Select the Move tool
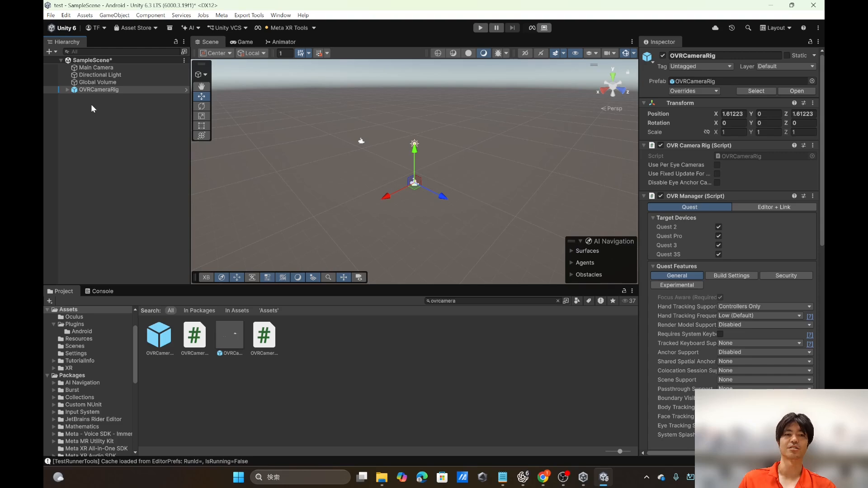 click(201, 96)
